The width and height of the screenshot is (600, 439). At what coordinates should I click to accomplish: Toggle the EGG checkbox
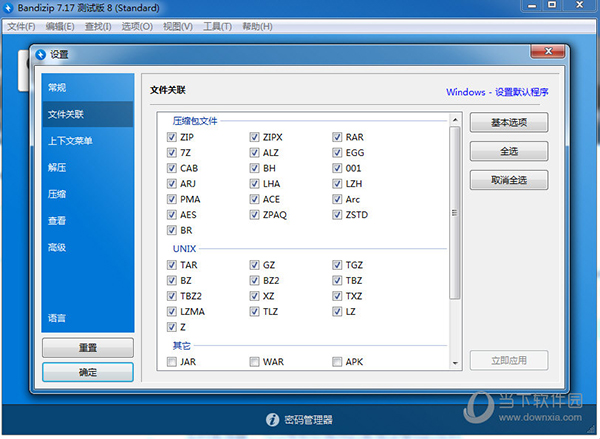tap(337, 153)
